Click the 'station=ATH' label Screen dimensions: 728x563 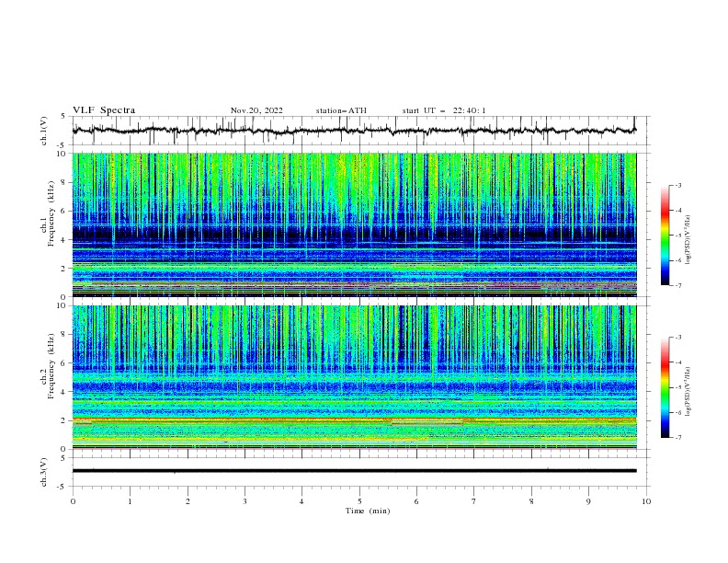[x=341, y=110]
